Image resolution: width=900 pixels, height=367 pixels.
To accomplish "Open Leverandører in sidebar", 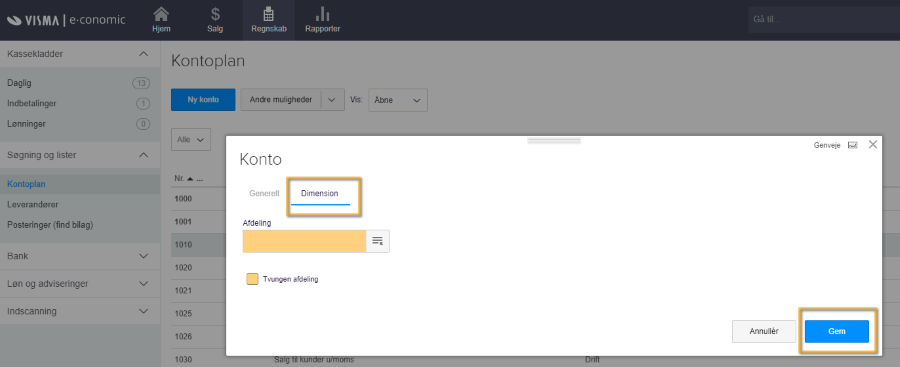I will pos(33,204).
